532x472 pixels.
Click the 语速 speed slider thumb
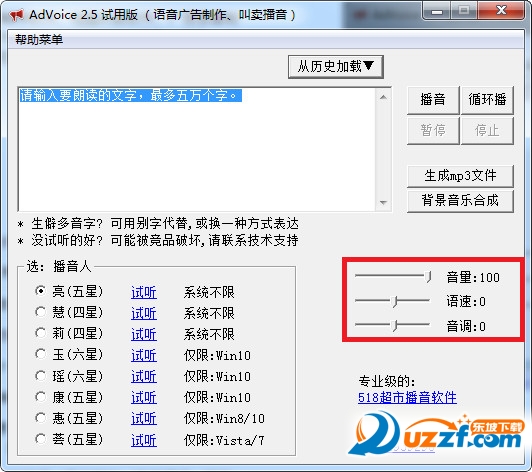click(x=394, y=301)
